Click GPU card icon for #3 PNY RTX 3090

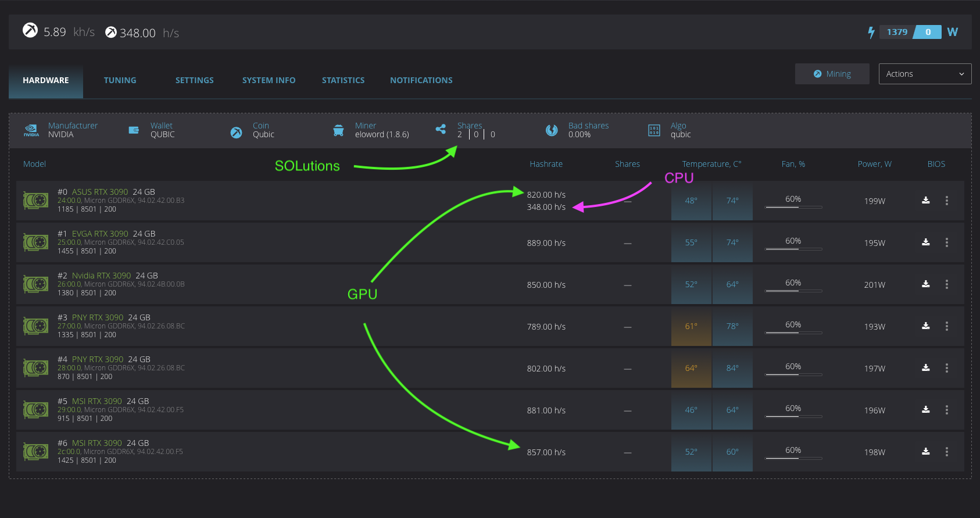pos(35,326)
